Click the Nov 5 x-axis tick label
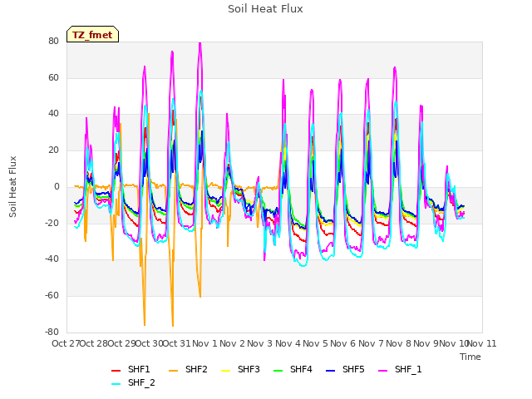532x399 pixels. [315, 343]
